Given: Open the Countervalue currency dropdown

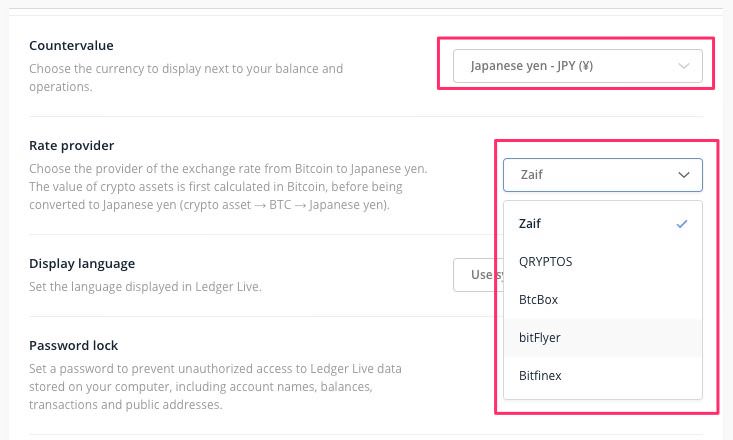Looking at the screenshot, I should pos(577,67).
